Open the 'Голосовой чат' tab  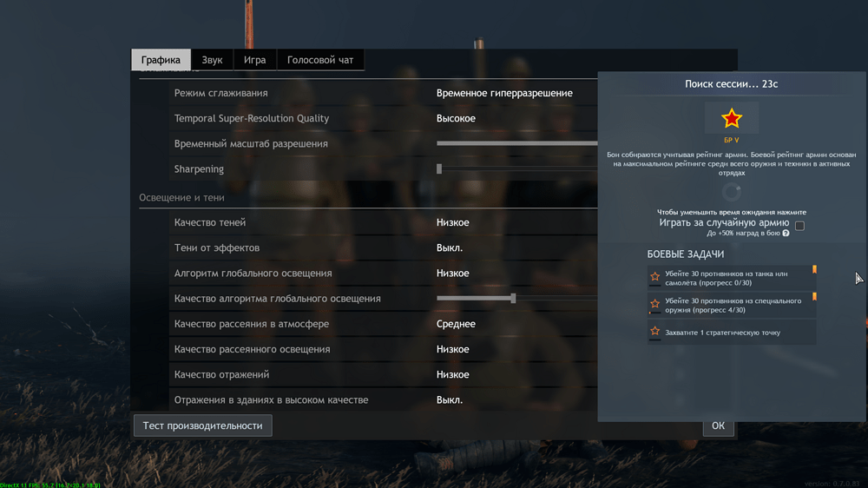click(320, 60)
